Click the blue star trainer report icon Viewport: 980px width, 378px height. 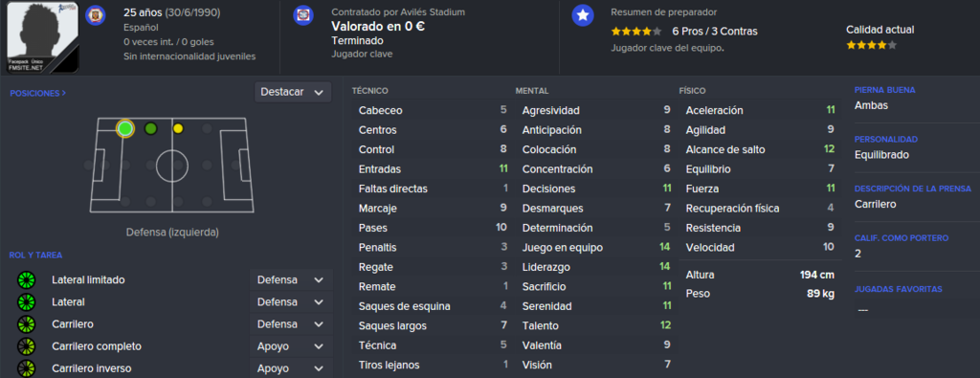(x=583, y=15)
